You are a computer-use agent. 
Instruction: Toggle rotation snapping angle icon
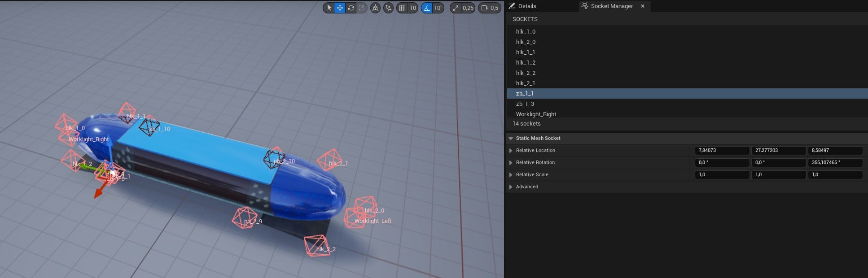click(x=427, y=8)
